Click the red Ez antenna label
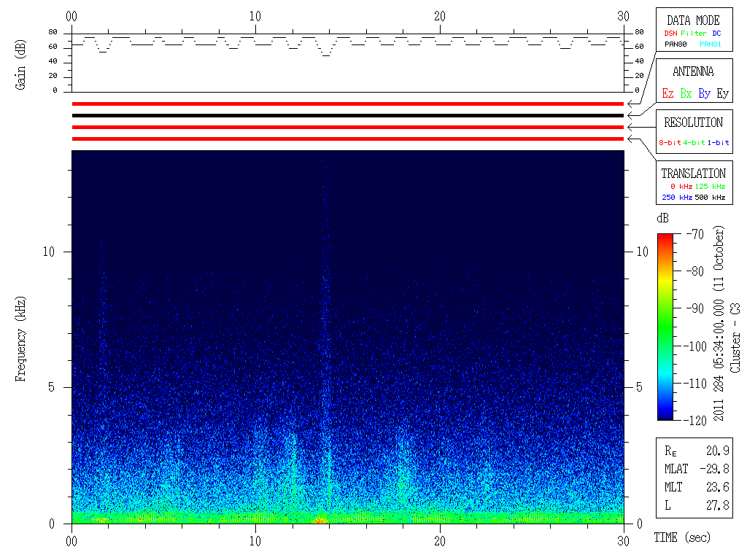Viewport: 747px width, 560px height. point(667,93)
